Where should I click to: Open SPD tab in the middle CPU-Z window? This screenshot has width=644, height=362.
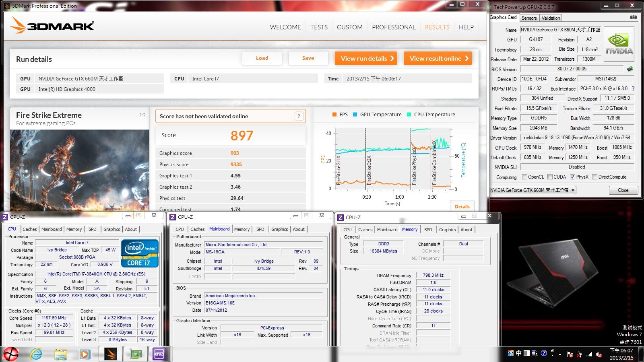(260, 229)
